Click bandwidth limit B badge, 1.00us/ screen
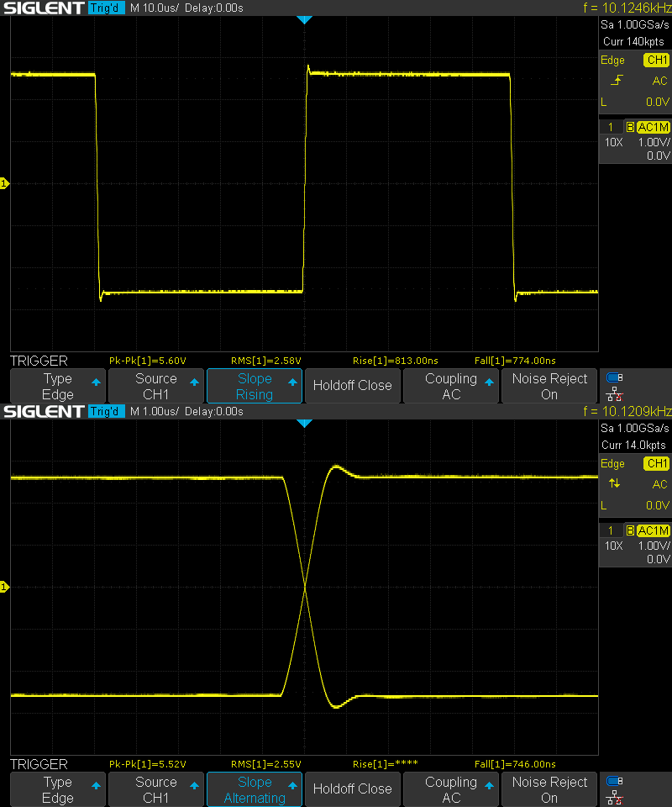Image resolution: width=672 pixels, height=807 pixels. [630, 530]
